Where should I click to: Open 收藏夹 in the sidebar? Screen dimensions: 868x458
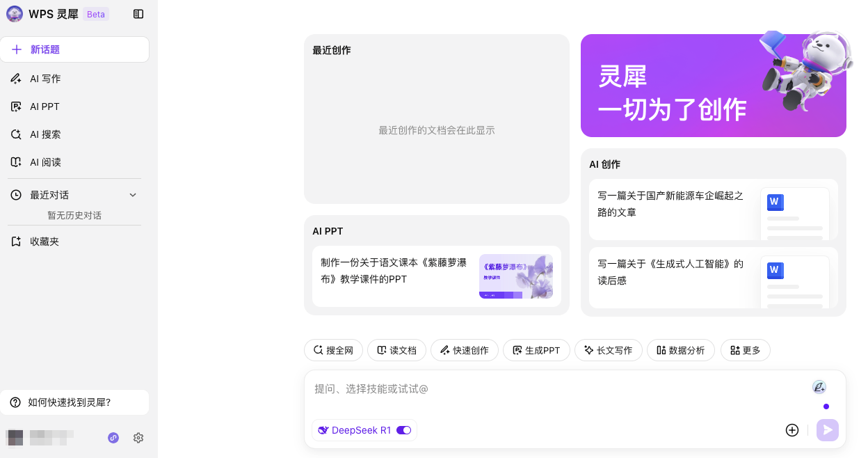coord(45,242)
